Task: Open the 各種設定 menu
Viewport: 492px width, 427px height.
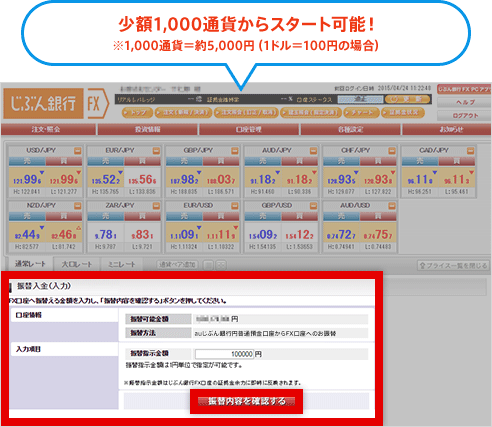Action: (x=351, y=129)
